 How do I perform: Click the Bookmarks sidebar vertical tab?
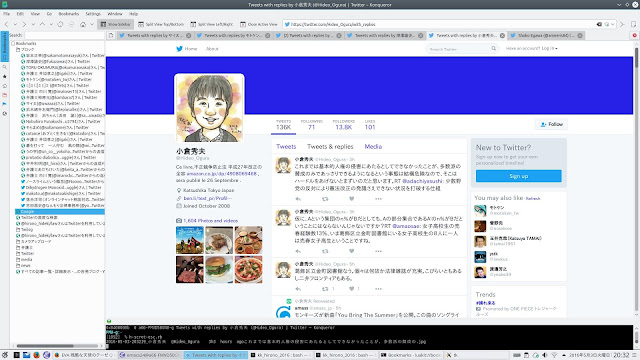pos(4,47)
